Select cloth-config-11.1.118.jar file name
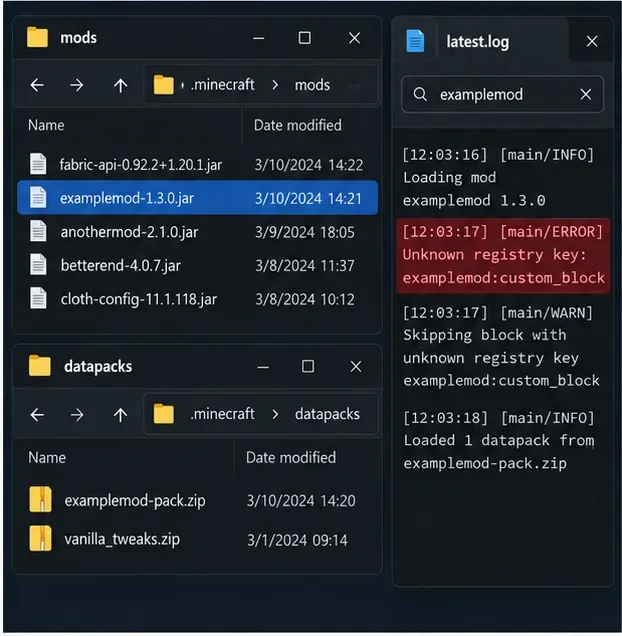Image resolution: width=622 pixels, height=636 pixels. tap(139, 299)
